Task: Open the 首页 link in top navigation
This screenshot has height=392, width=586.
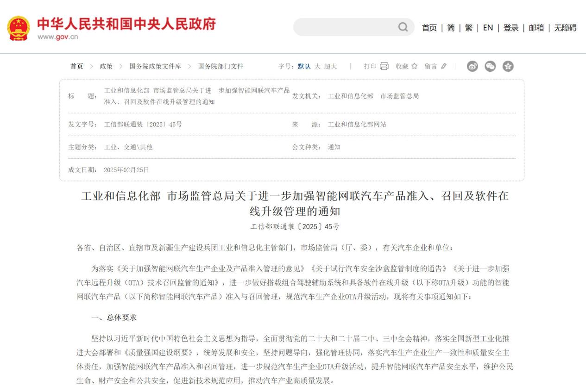Action: coord(429,28)
